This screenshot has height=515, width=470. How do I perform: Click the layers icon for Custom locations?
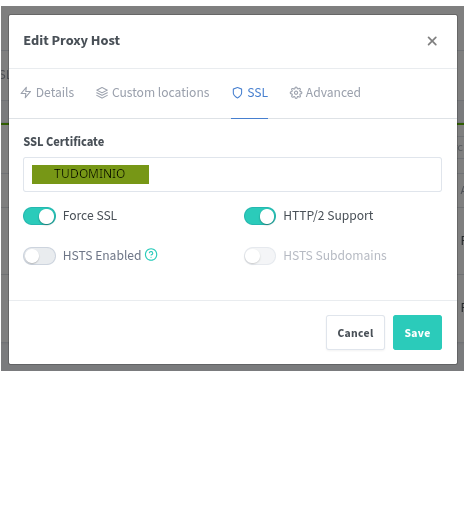[102, 93]
